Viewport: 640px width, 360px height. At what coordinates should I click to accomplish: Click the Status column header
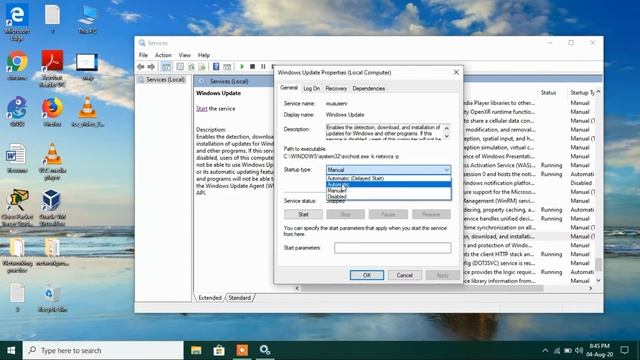548,93
